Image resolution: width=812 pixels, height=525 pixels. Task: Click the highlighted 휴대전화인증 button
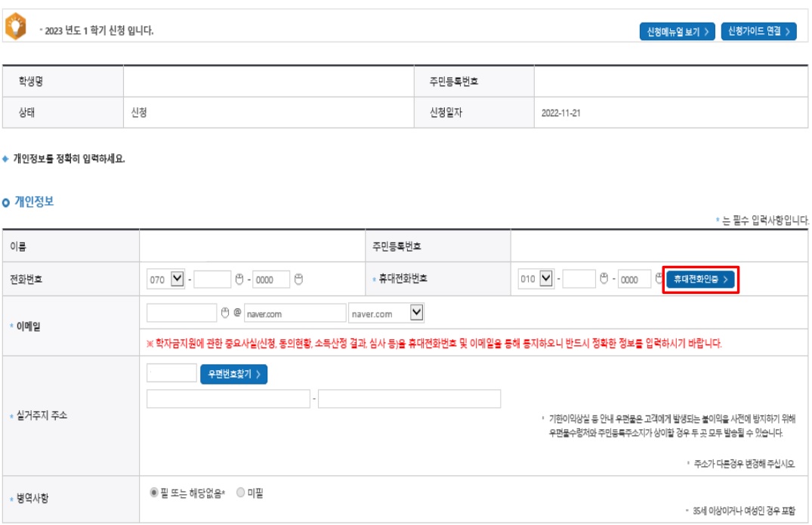[x=700, y=277]
